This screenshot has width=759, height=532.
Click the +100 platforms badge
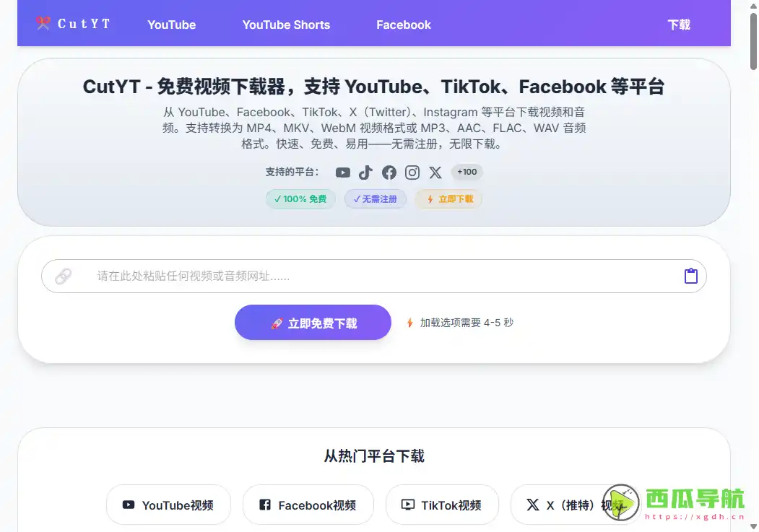pyautogui.click(x=467, y=172)
